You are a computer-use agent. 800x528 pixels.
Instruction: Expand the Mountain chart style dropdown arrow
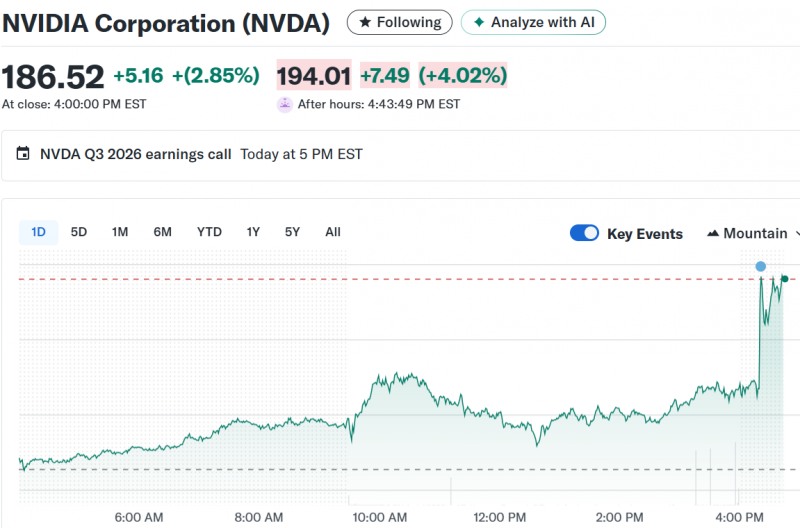point(796,234)
